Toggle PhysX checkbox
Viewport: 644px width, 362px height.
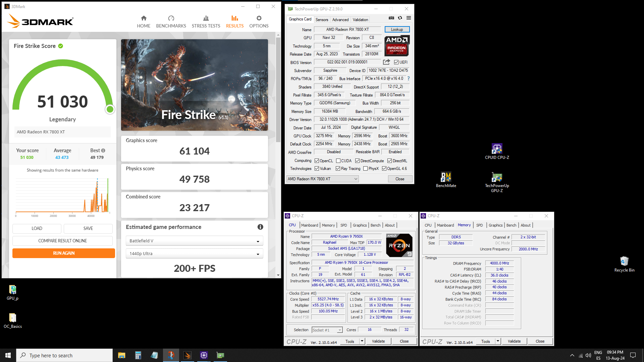365,169
